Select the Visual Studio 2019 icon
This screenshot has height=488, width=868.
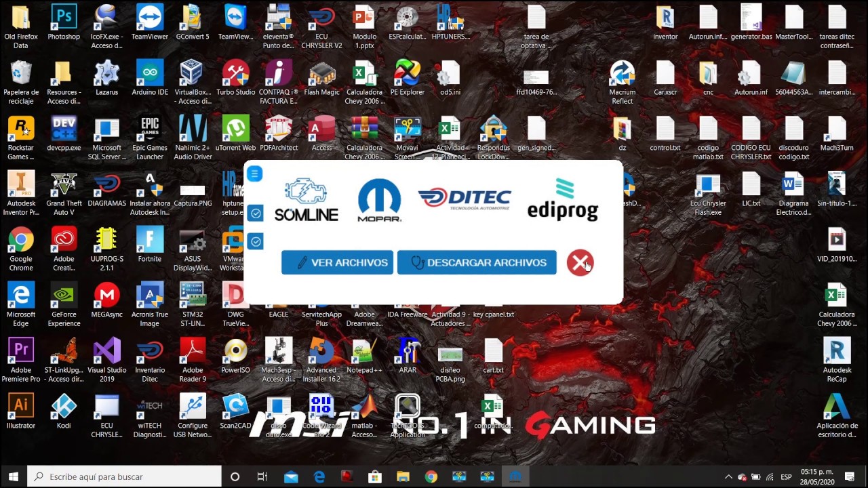click(106, 361)
